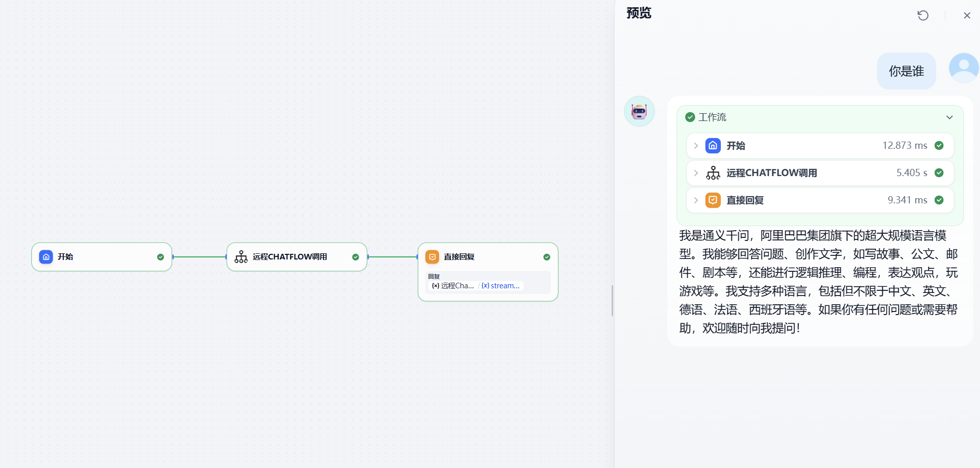The image size is (980, 468).
Task: Click the robot assistant avatar
Action: pyautogui.click(x=639, y=111)
